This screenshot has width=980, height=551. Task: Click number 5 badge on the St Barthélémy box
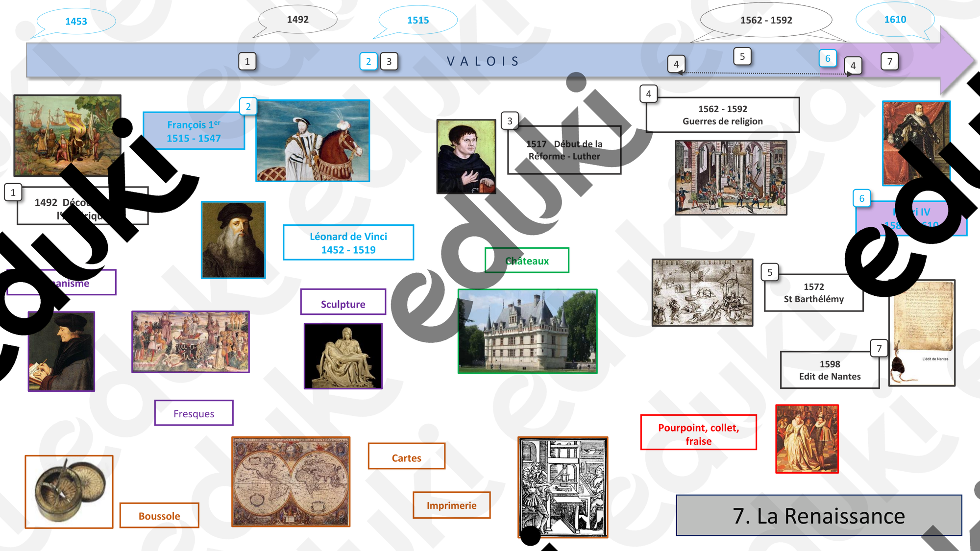point(770,272)
